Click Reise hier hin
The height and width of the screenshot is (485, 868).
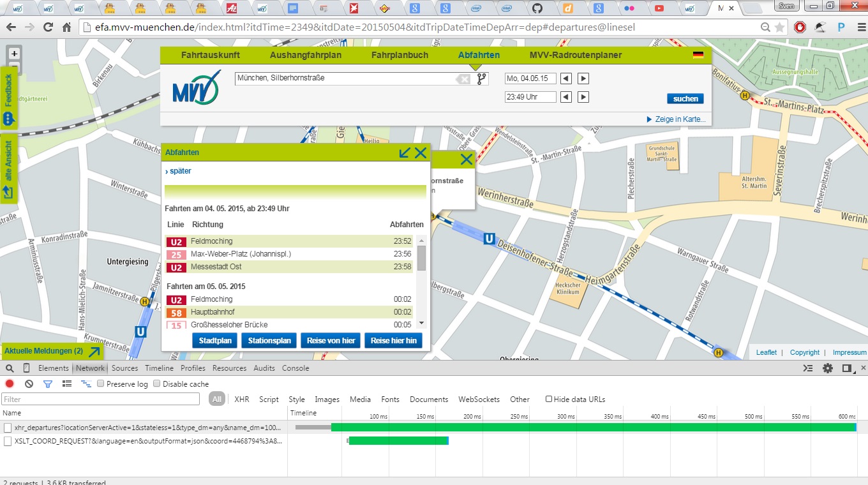click(x=394, y=341)
